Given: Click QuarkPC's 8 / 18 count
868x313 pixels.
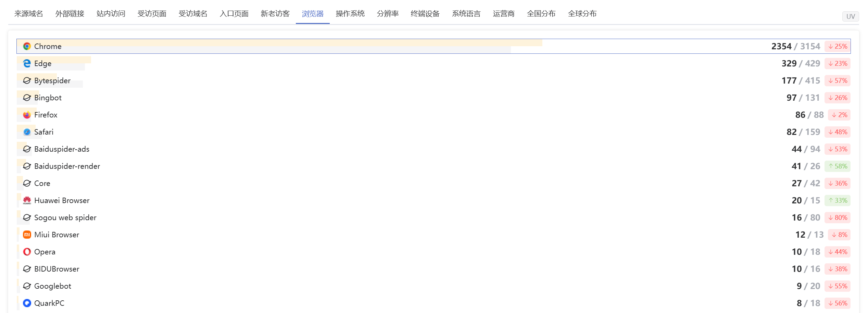Looking at the screenshot, I should 808,303.
